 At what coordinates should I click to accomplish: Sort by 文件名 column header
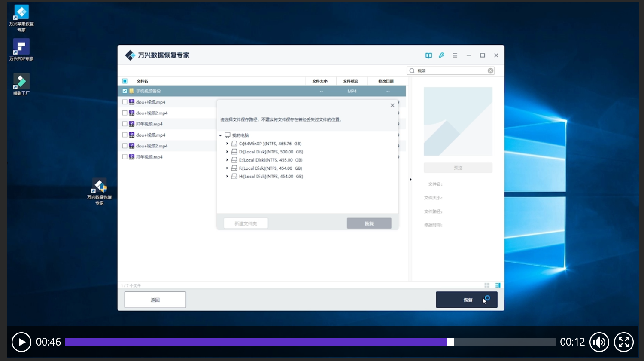coord(143,81)
